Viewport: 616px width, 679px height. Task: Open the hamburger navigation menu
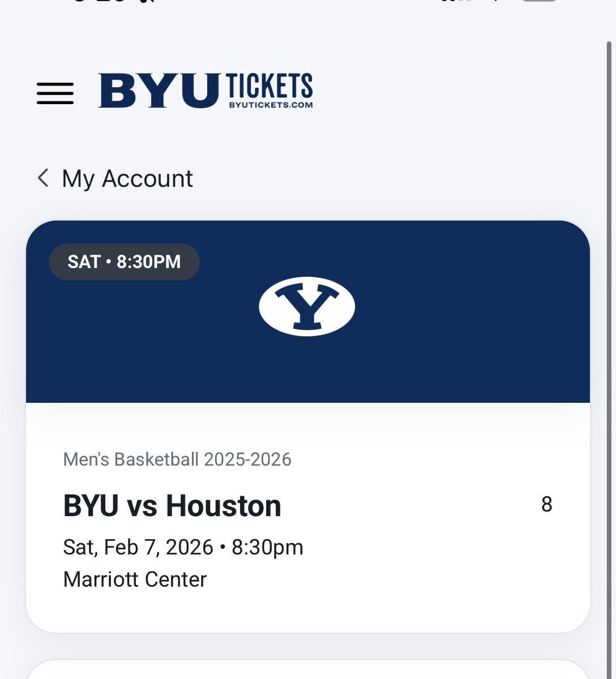click(x=55, y=93)
